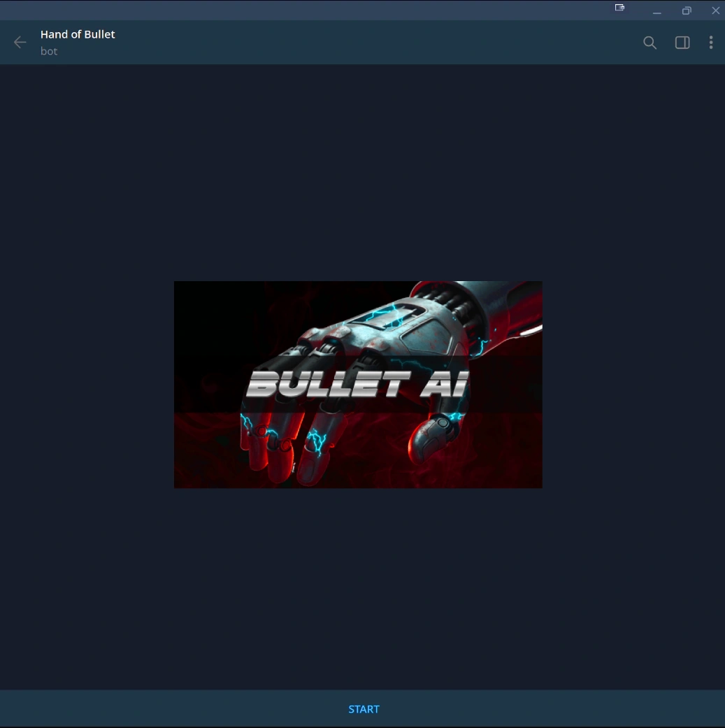Click the back navigation arrow icon

[x=20, y=42]
